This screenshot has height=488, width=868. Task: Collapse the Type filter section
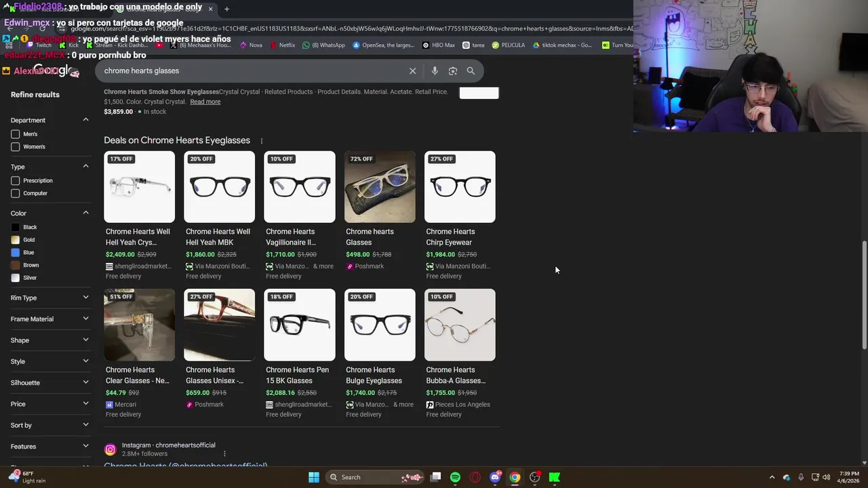[85, 166]
